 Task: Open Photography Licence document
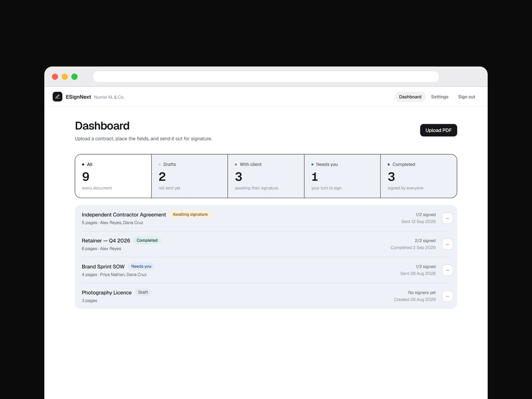coord(107,293)
